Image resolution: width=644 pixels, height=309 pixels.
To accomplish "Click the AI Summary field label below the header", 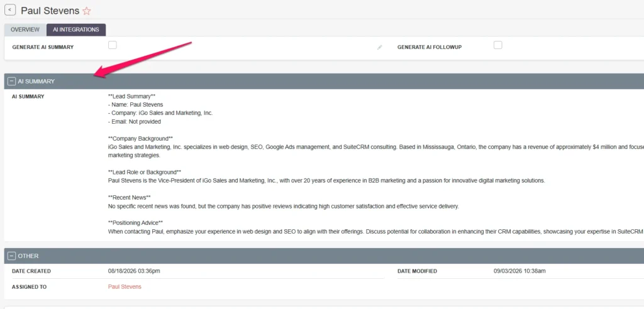I will (x=28, y=97).
